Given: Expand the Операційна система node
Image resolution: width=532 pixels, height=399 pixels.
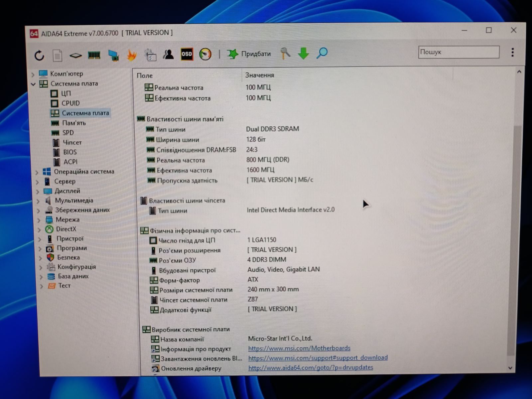Looking at the screenshot, I should point(37,172).
